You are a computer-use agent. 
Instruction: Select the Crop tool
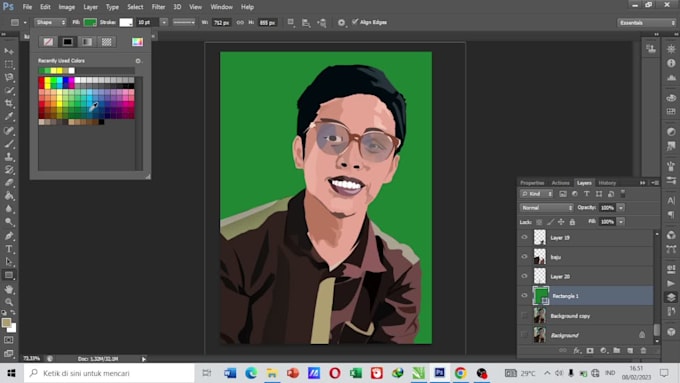tap(9, 103)
